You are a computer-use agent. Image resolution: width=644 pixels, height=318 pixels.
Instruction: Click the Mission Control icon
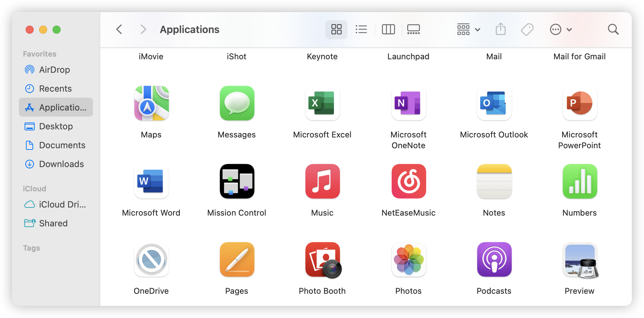point(237,181)
